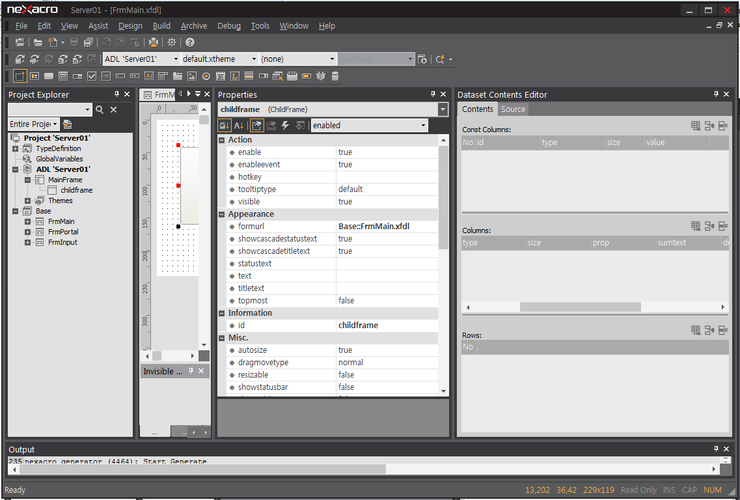Sort properties alphabetically with A-Z icon
The image size is (740, 500).
tap(240, 125)
